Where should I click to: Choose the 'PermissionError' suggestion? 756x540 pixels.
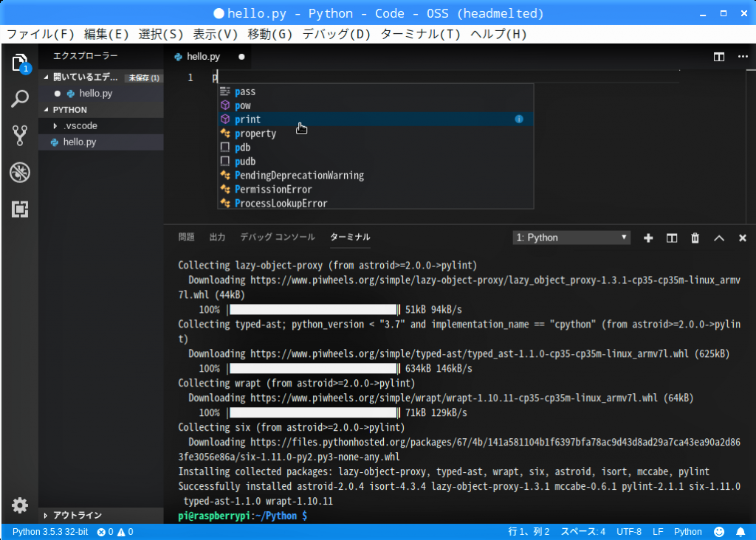pos(376,190)
